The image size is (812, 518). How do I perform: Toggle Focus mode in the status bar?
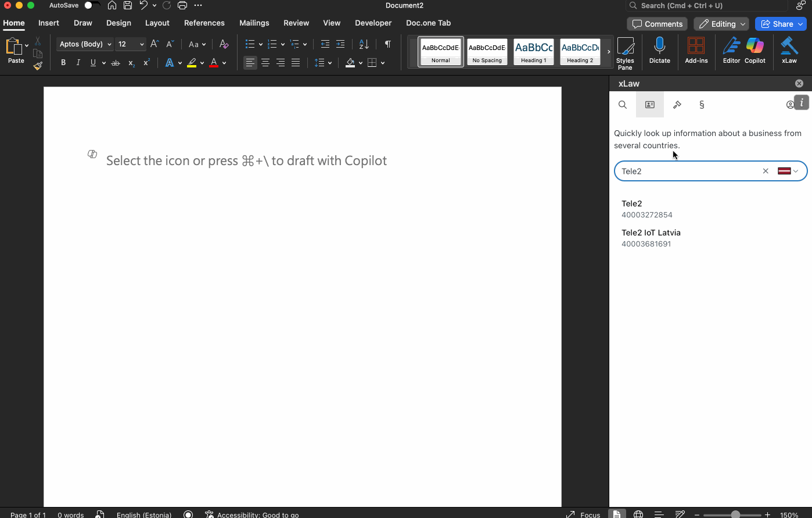coord(583,515)
